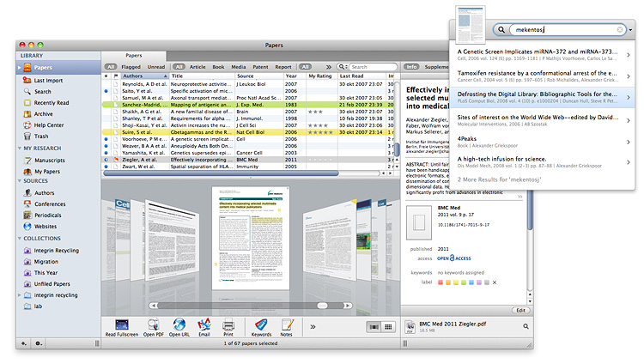Toggle the Unread filter
The width and height of the screenshot is (644, 364).
156,67
